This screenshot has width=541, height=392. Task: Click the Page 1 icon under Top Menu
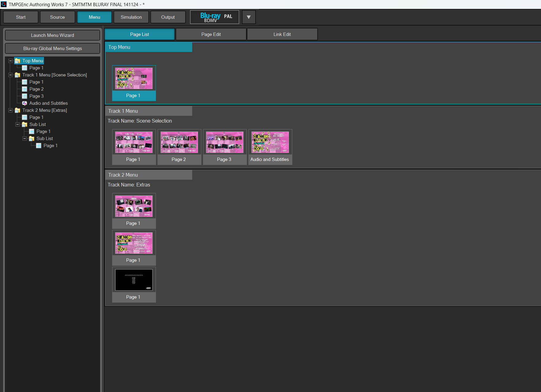click(x=25, y=68)
